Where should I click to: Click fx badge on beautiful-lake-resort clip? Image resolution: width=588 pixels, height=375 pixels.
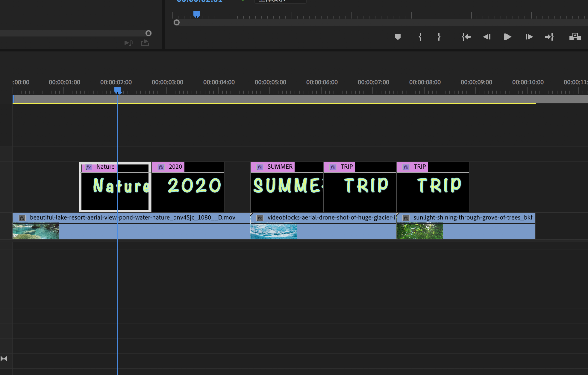tap(22, 218)
